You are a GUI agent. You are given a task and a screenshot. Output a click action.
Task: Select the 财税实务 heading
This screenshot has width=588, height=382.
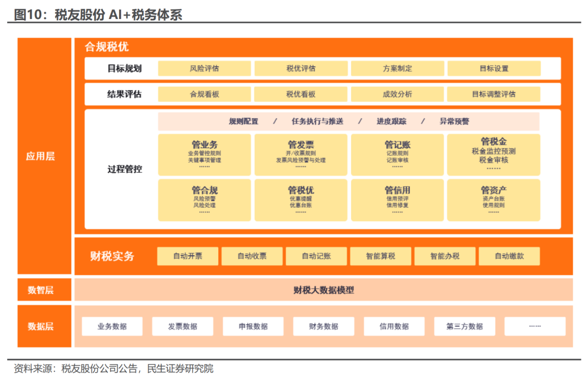[112, 256]
